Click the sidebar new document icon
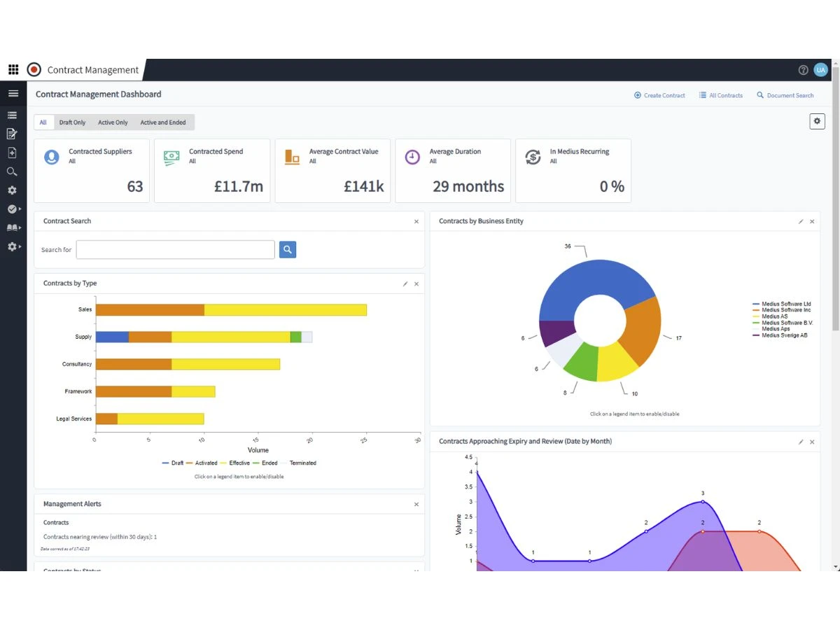 tap(12, 153)
